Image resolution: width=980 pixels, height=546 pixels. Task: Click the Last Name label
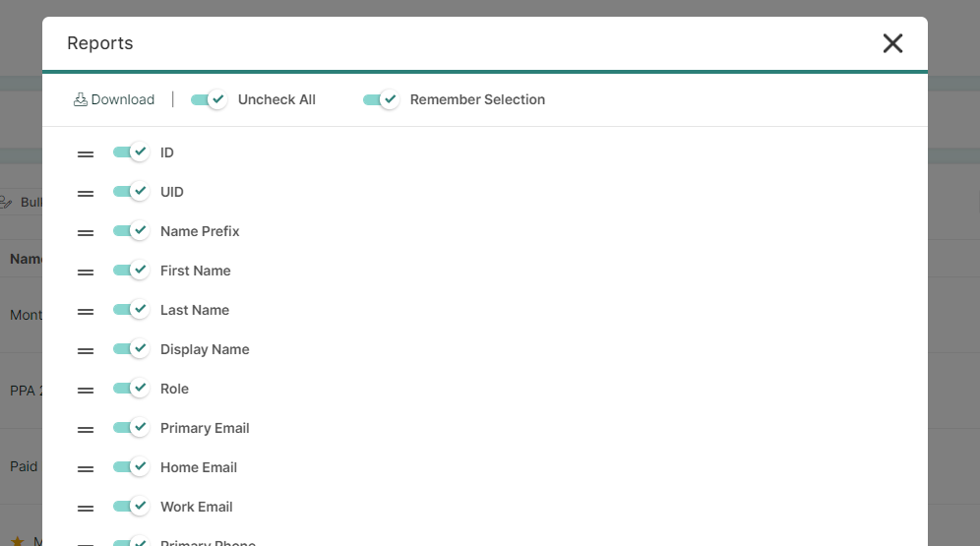(x=195, y=310)
